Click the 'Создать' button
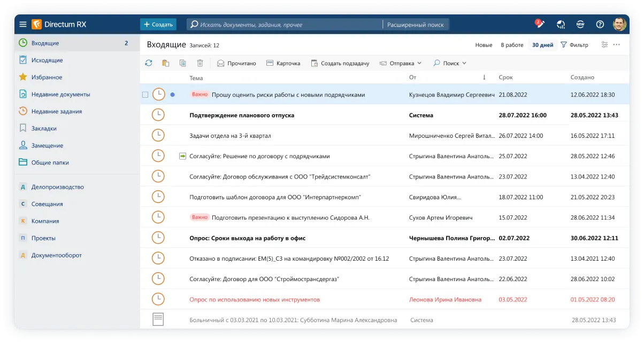The image size is (644, 343). pos(158,25)
